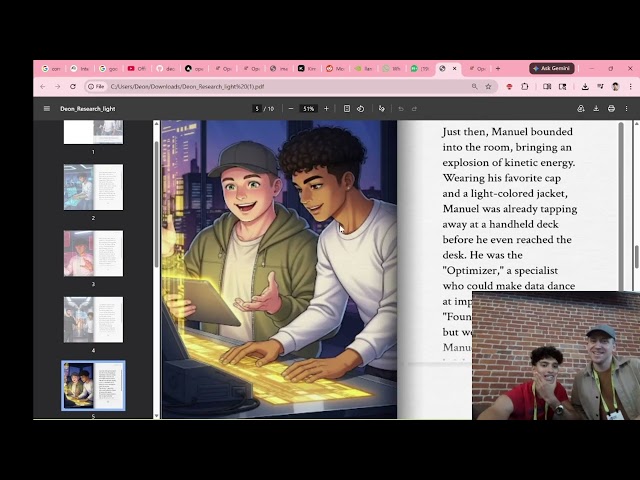
Task: Open the Chrome three-dot menu
Action: coord(631,87)
